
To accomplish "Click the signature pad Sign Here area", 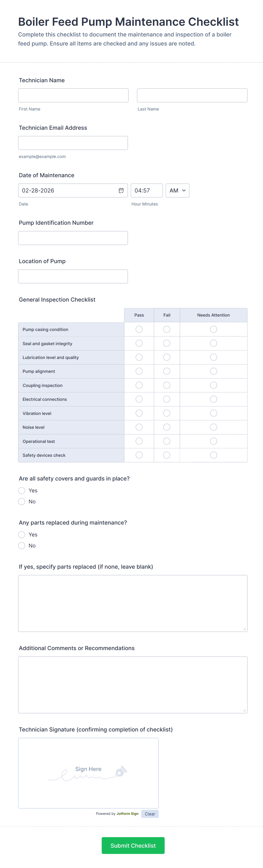I will click(88, 773).
